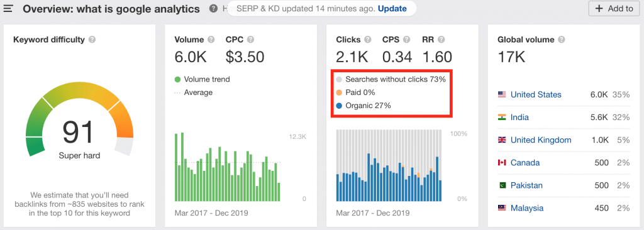Open the United Kingdom country link
This screenshot has width=644, height=230.
click(541, 140)
